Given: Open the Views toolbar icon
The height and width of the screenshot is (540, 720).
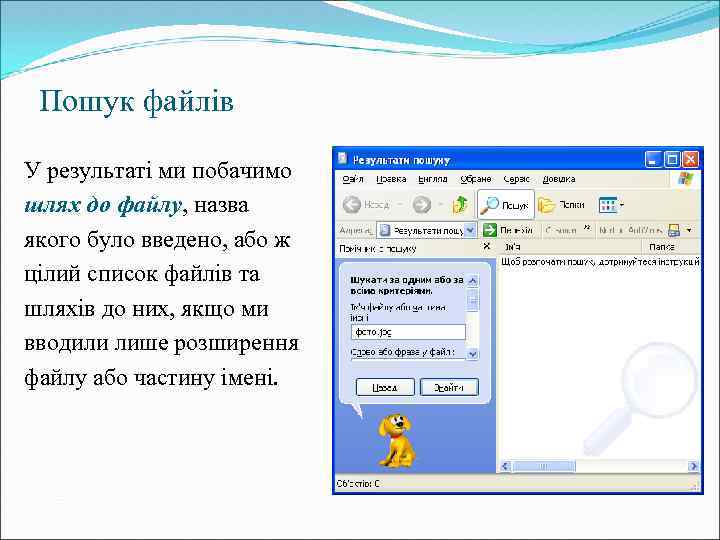Looking at the screenshot, I should [x=608, y=205].
